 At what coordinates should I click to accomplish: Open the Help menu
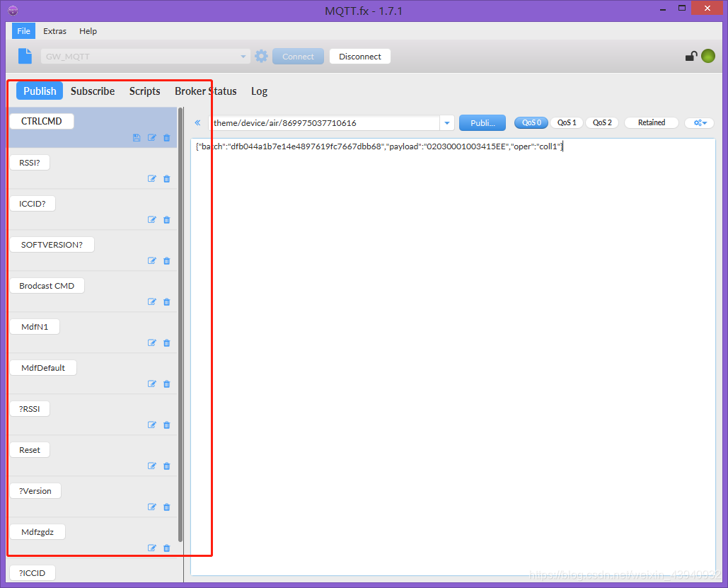click(88, 31)
